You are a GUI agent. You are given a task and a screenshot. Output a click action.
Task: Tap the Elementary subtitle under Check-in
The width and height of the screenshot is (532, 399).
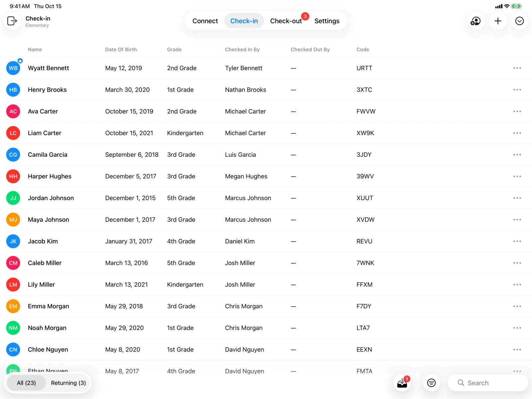[37, 26]
